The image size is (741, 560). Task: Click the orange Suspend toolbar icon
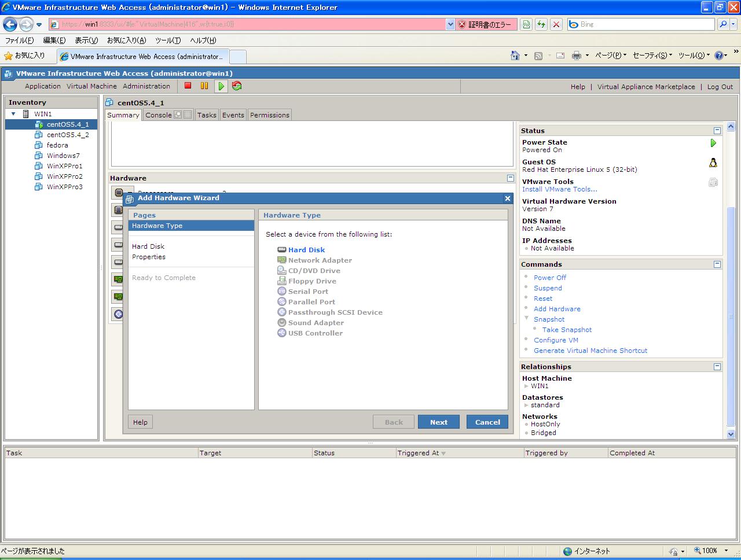pyautogui.click(x=204, y=86)
